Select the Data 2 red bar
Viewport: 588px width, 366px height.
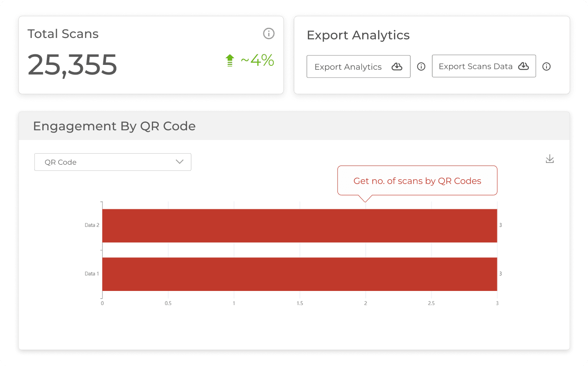click(x=300, y=226)
